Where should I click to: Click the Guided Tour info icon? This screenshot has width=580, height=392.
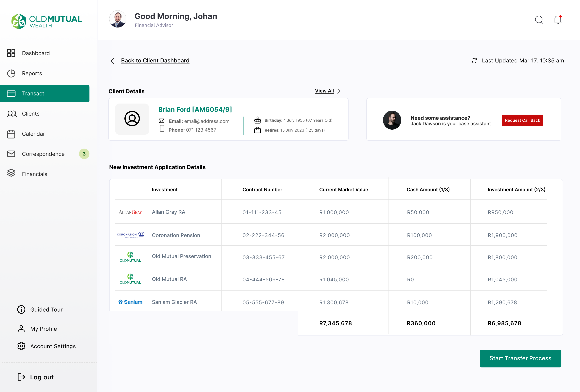pyautogui.click(x=21, y=309)
